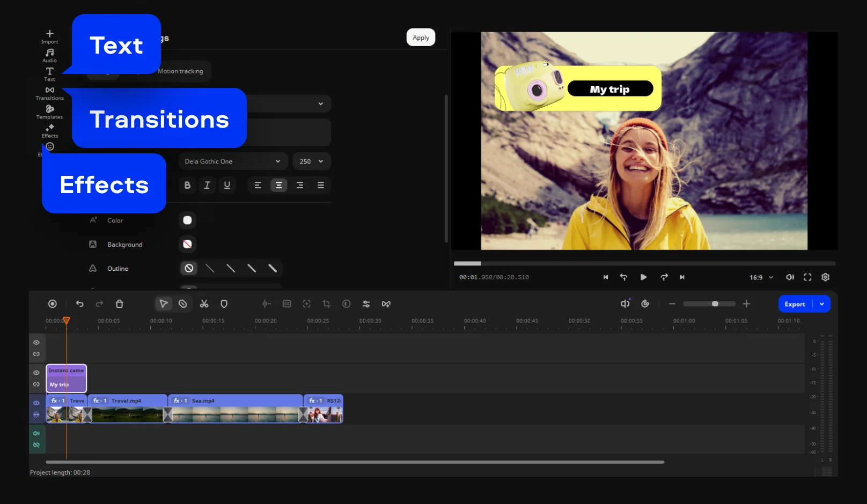This screenshot has width=867, height=504.
Task: Open the font size 250 dropdown
Action: pyautogui.click(x=312, y=161)
